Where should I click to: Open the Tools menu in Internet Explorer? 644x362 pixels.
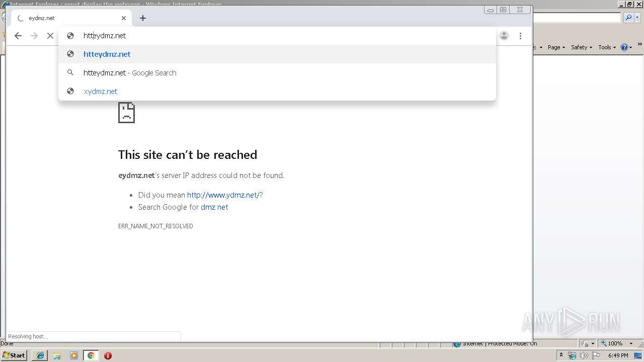607,47
